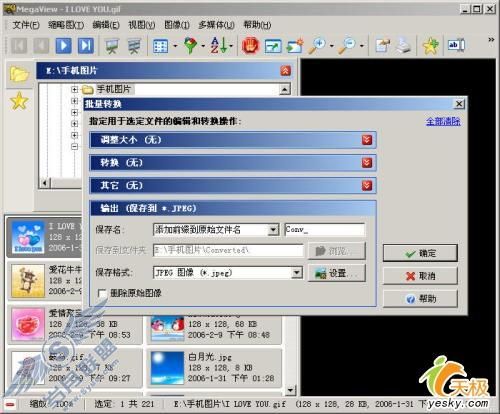Image resolution: width=500 pixels, height=414 pixels.
Task: Open the folders panel via yellow folder icon
Action: click(x=19, y=74)
